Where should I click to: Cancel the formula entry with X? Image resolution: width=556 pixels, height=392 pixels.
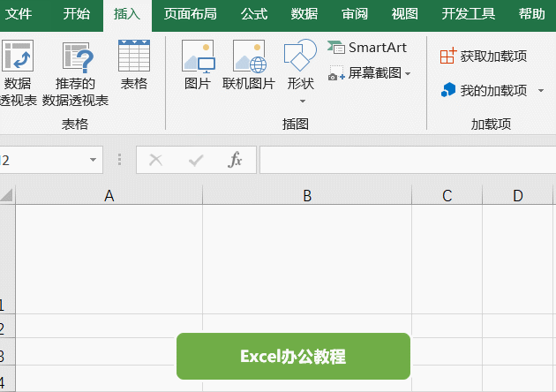point(155,160)
